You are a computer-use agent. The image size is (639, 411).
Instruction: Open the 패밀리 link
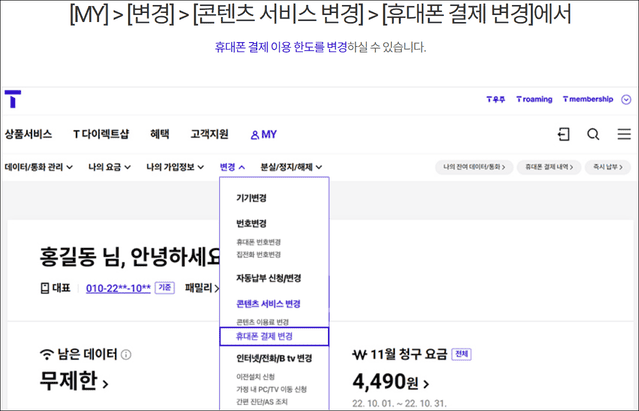[x=202, y=288]
